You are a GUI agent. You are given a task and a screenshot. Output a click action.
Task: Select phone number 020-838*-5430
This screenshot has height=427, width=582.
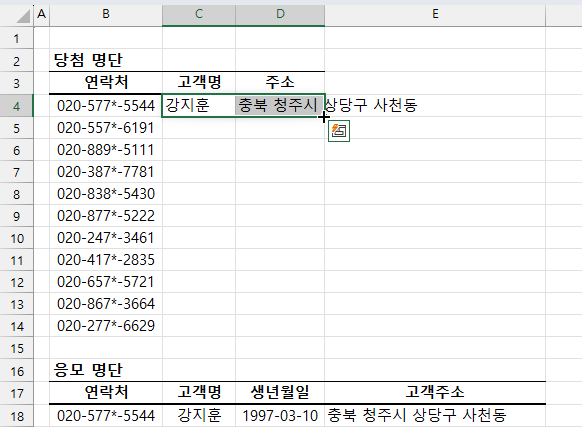pyautogui.click(x=106, y=193)
